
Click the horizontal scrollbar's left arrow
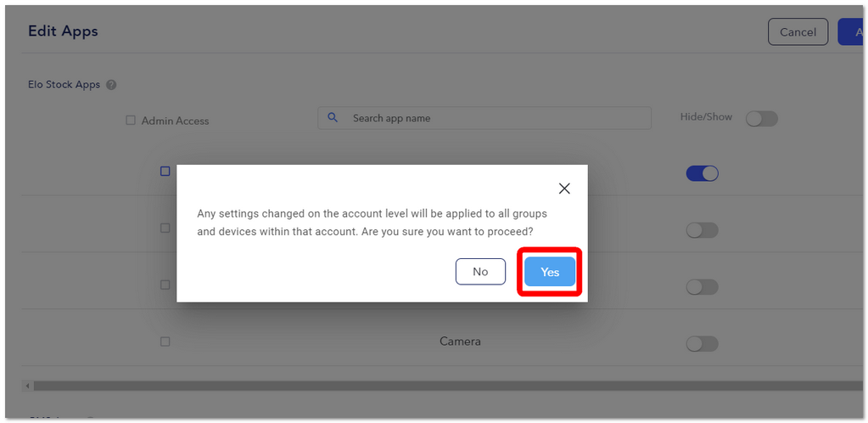[27, 386]
